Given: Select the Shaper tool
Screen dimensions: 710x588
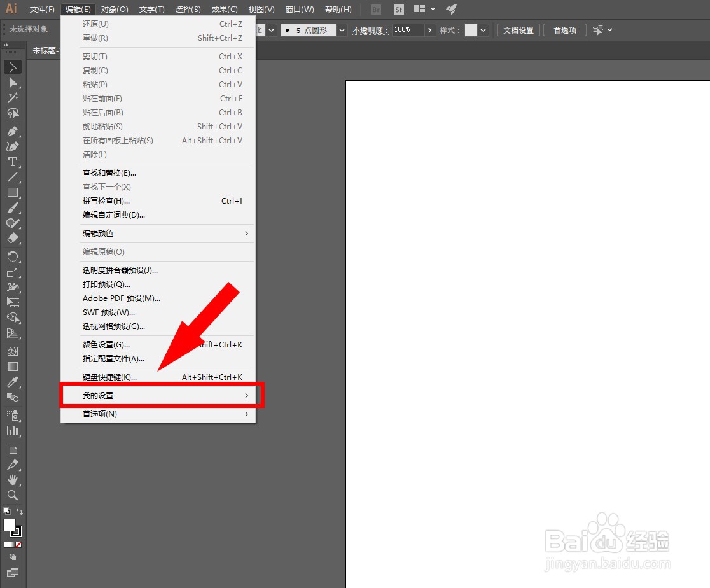Looking at the screenshot, I should click(x=13, y=223).
